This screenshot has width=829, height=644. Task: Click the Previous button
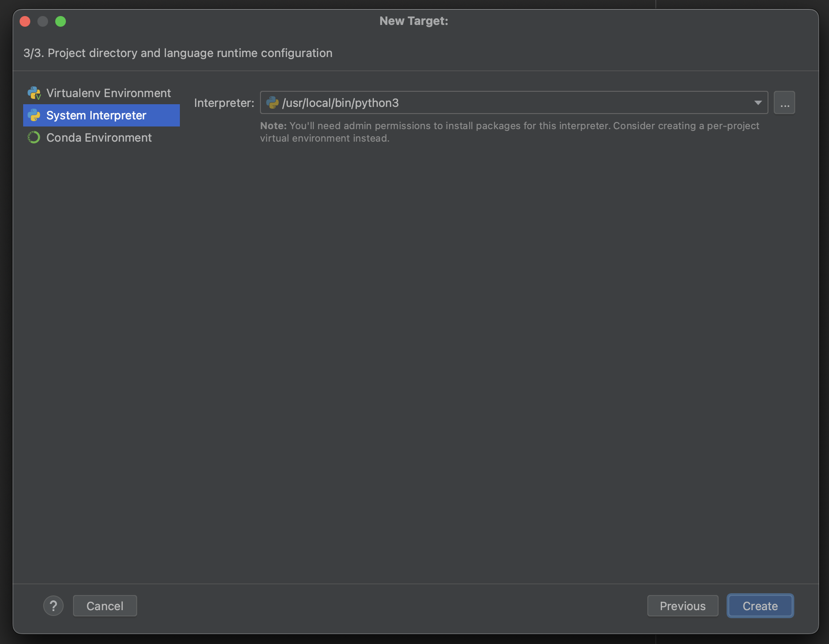point(683,606)
